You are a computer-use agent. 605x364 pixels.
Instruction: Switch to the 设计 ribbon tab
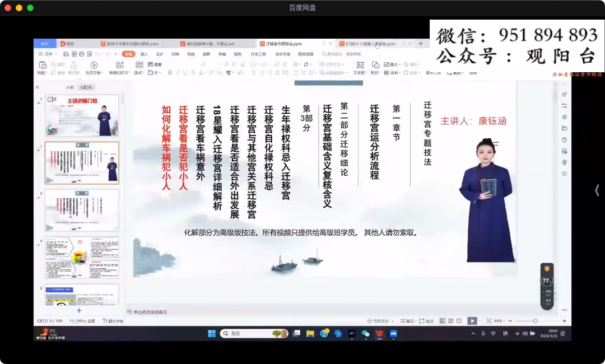click(160, 54)
